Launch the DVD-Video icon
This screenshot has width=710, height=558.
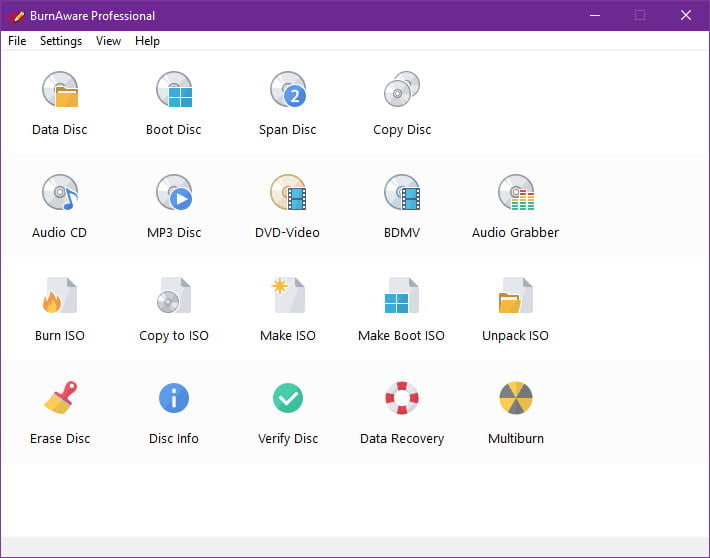click(288, 192)
